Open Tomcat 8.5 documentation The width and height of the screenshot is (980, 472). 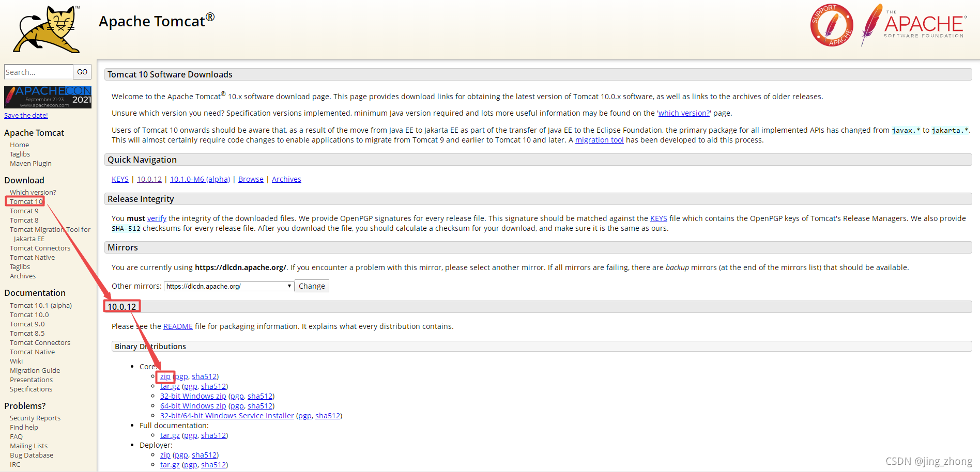point(27,334)
